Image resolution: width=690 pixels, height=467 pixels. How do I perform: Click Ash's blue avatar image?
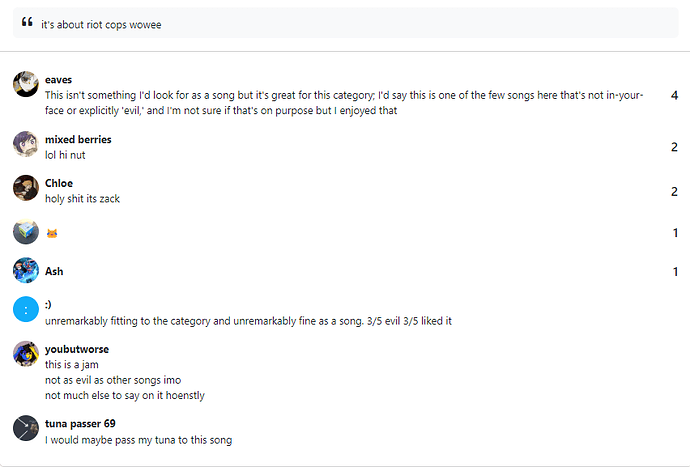[26, 270]
